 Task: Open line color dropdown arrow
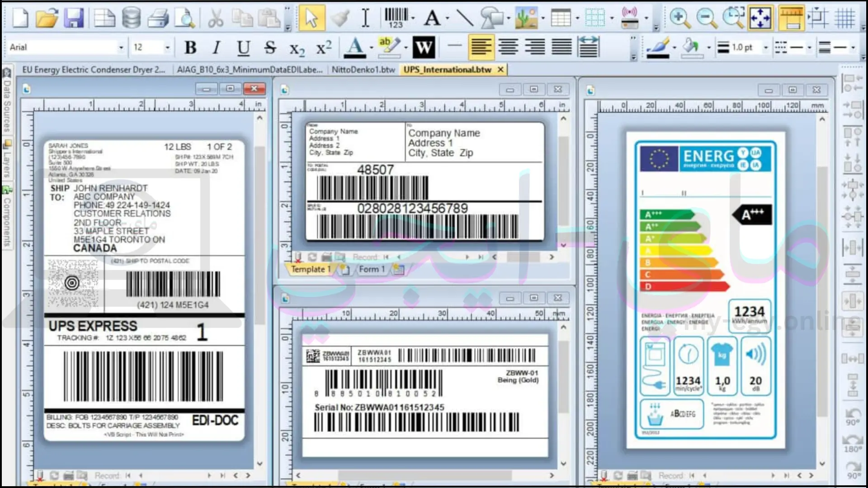tap(674, 47)
